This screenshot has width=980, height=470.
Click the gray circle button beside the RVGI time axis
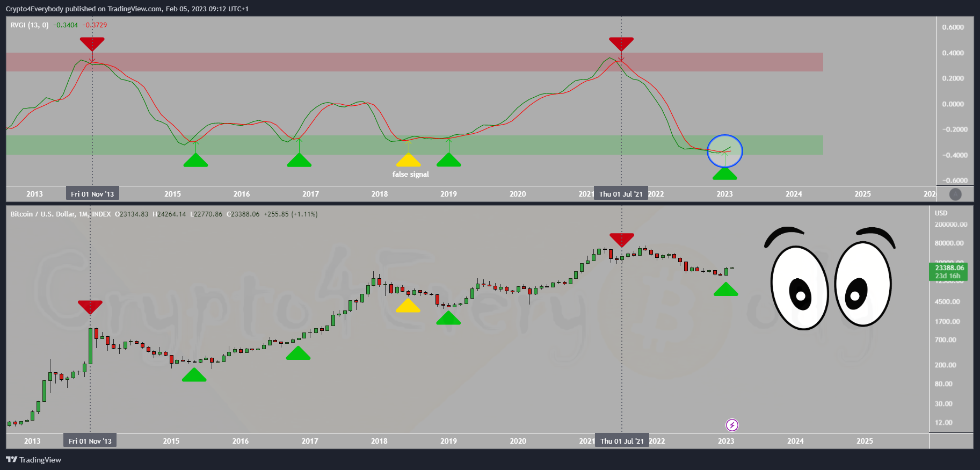[955, 194]
